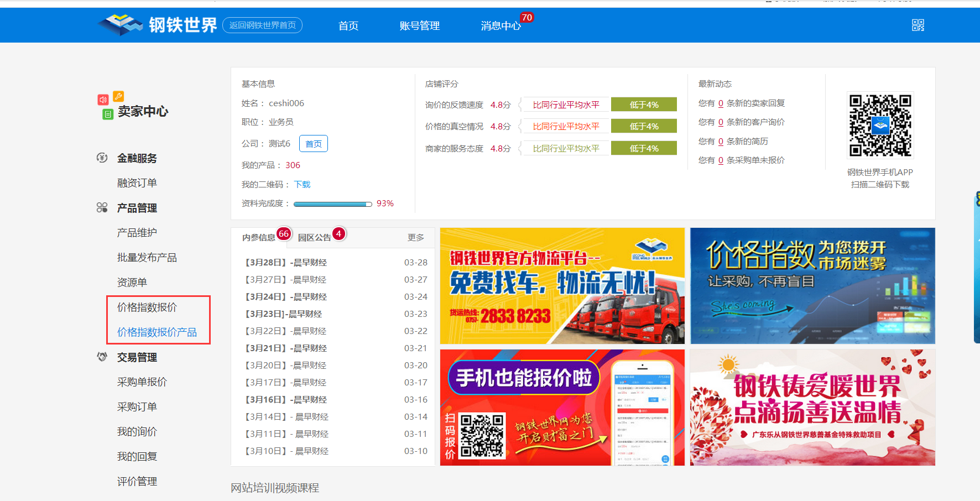Switch to 园区公告 tab
980x501 pixels.
click(314, 237)
